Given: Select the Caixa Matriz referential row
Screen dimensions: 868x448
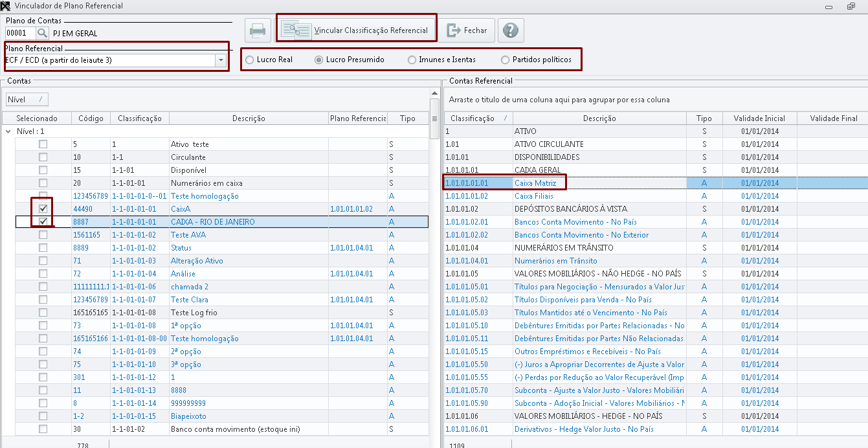Looking at the screenshot, I should [x=656, y=183].
